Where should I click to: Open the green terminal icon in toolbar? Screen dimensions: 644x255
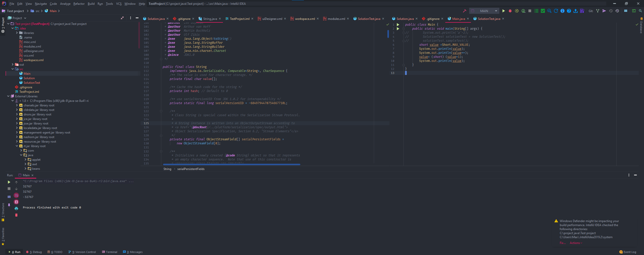pyautogui.click(x=634, y=11)
